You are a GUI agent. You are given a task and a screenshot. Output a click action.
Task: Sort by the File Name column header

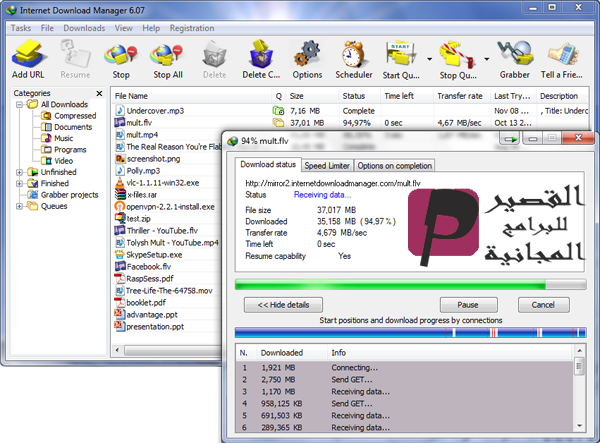click(x=192, y=96)
